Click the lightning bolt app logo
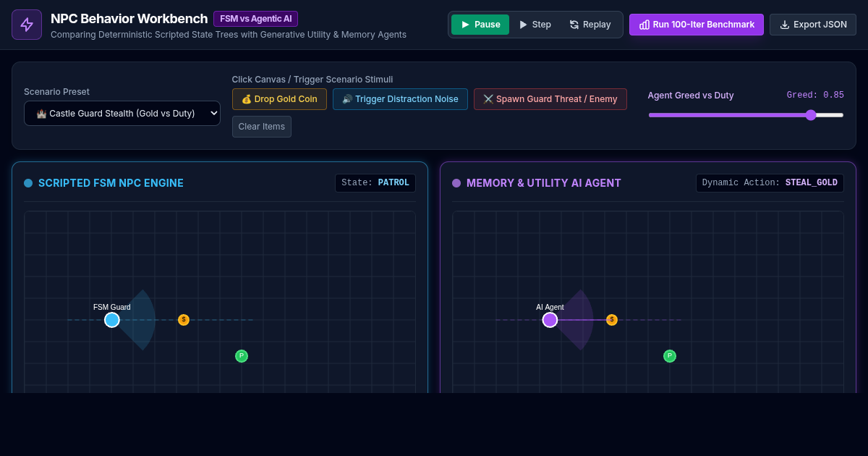This screenshot has height=456, width=868. [x=27, y=25]
